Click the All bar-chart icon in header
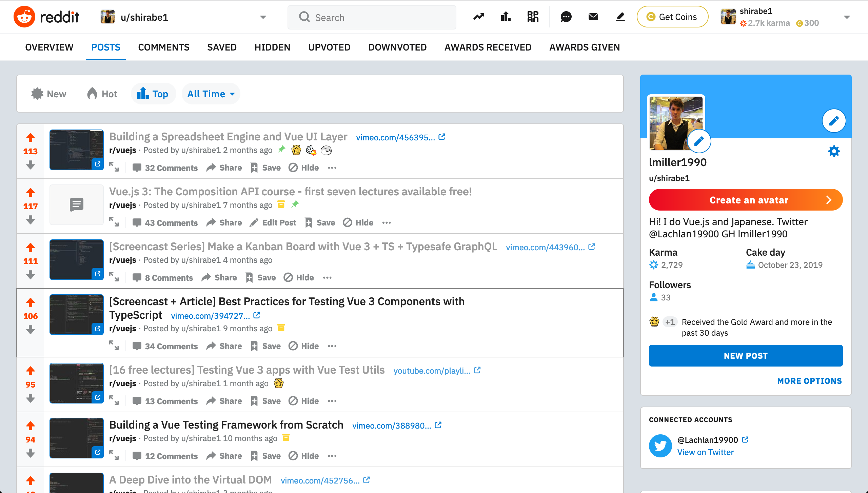 tap(506, 17)
